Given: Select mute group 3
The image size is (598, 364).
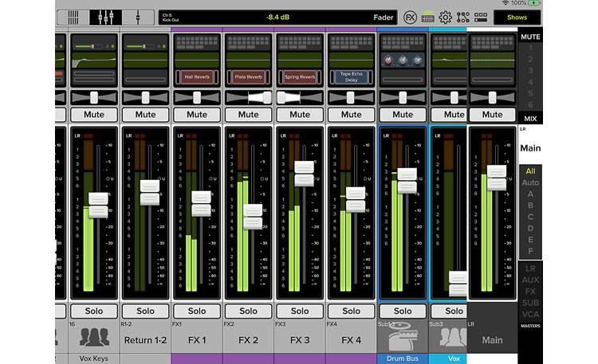Looking at the screenshot, I should click(530, 71).
